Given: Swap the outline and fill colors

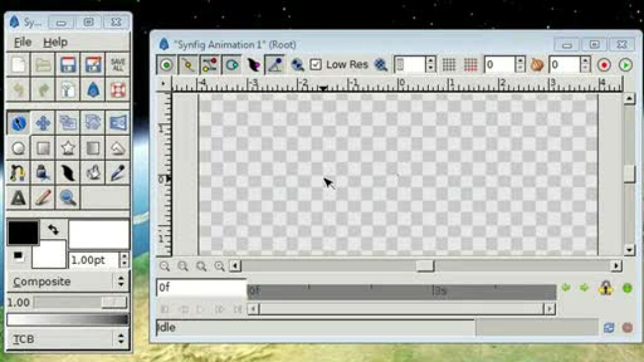Looking at the screenshot, I should (x=53, y=229).
